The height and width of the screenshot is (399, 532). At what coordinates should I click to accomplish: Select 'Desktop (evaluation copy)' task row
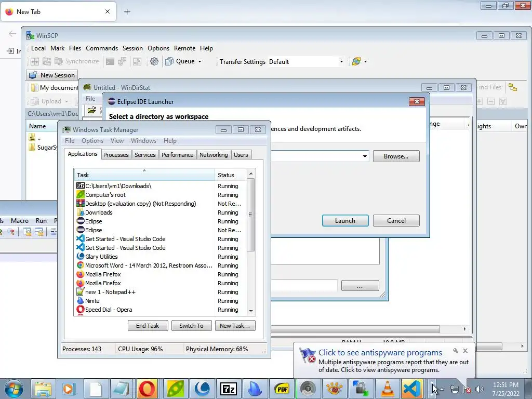160,204
